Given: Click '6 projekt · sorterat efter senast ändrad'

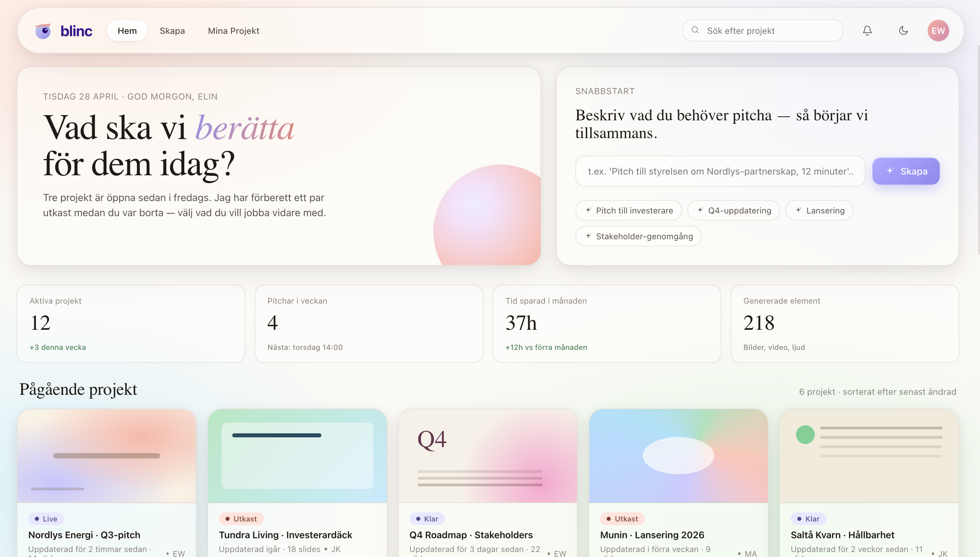Looking at the screenshot, I should point(877,392).
